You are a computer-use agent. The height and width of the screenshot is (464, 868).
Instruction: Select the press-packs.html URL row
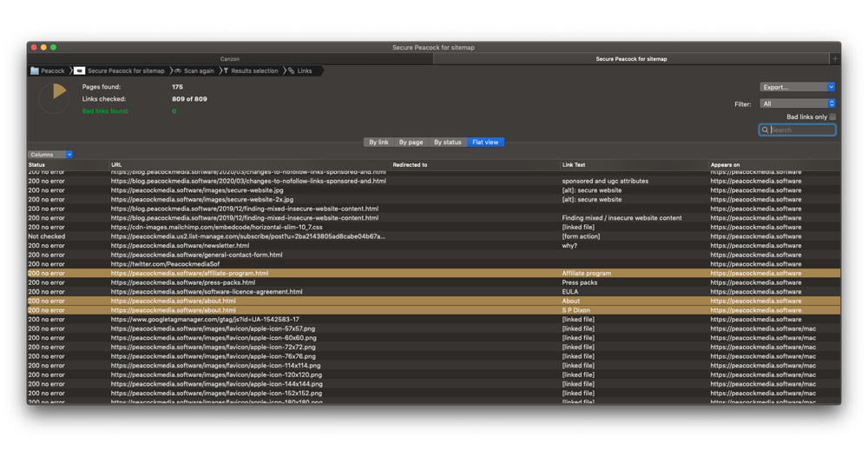pyautogui.click(x=434, y=282)
